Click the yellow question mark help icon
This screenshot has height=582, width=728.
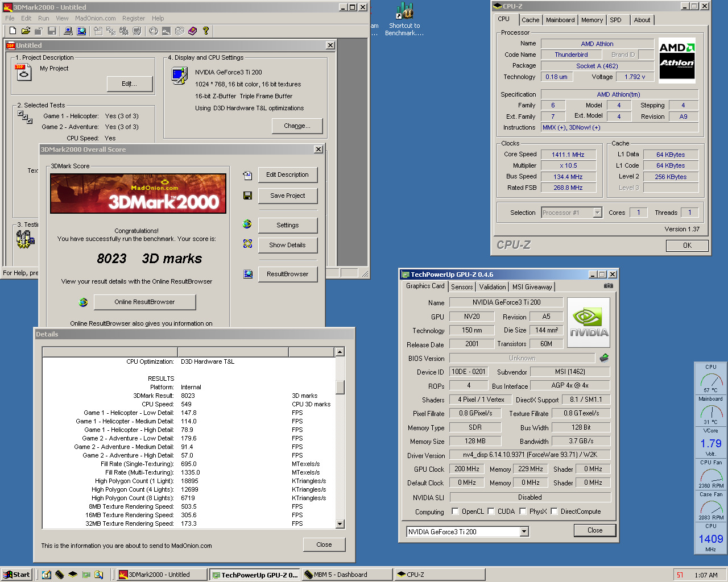pyautogui.click(x=206, y=31)
